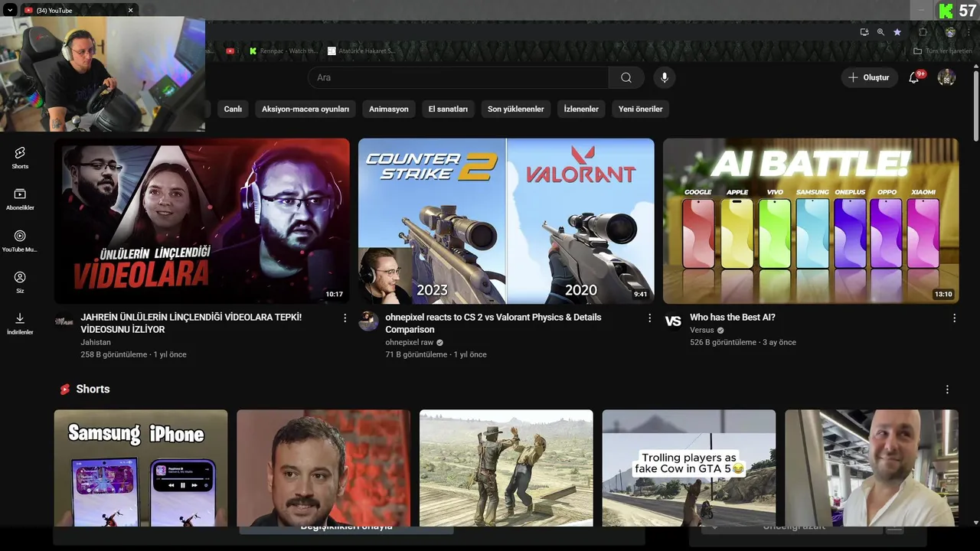Screen dimensions: 980x551
Task: Play the AI BATTLE! thumbnail
Action: [811, 221]
